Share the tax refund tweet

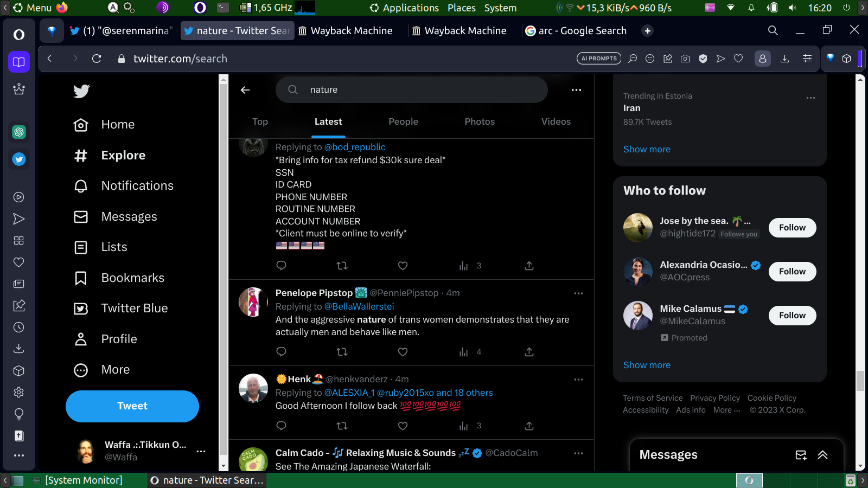coord(529,266)
